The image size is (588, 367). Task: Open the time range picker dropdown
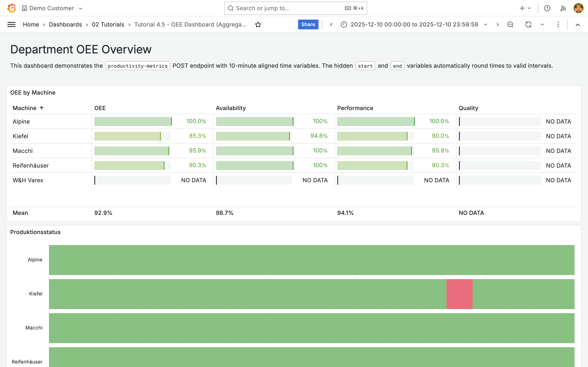pyautogui.click(x=414, y=24)
